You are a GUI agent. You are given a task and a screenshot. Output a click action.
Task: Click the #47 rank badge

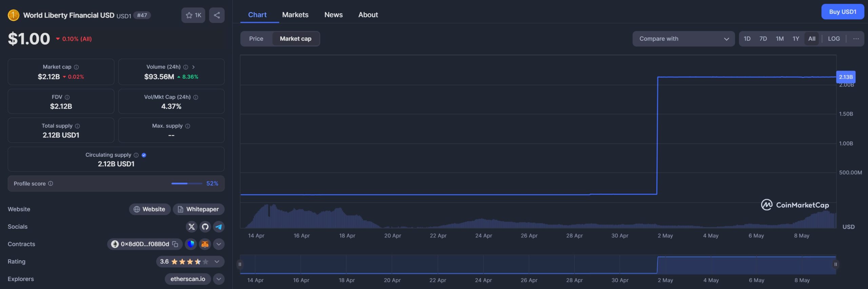(142, 15)
